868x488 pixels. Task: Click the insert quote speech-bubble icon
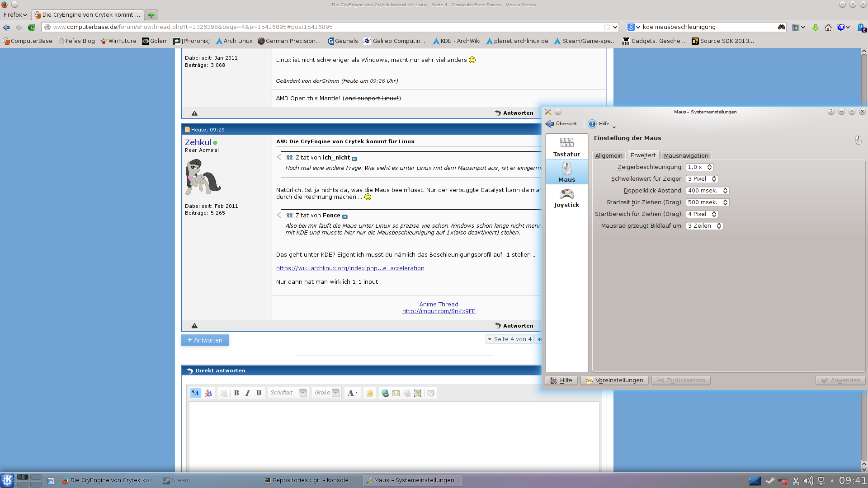(431, 393)
